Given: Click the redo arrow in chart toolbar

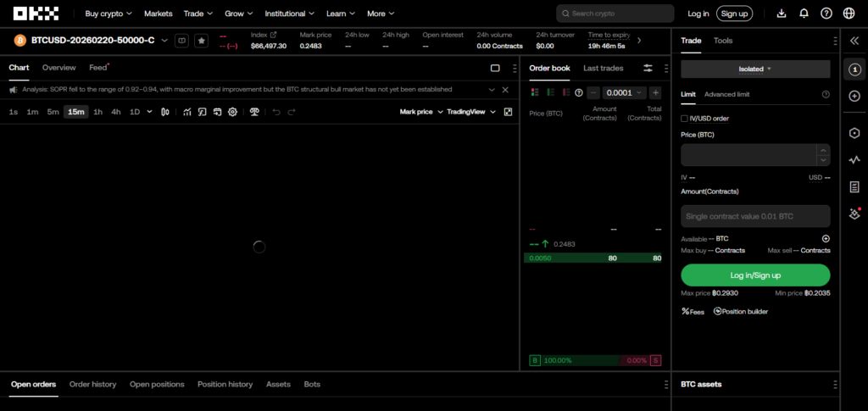Looking at the screenshot, I should tap(292, 112).
